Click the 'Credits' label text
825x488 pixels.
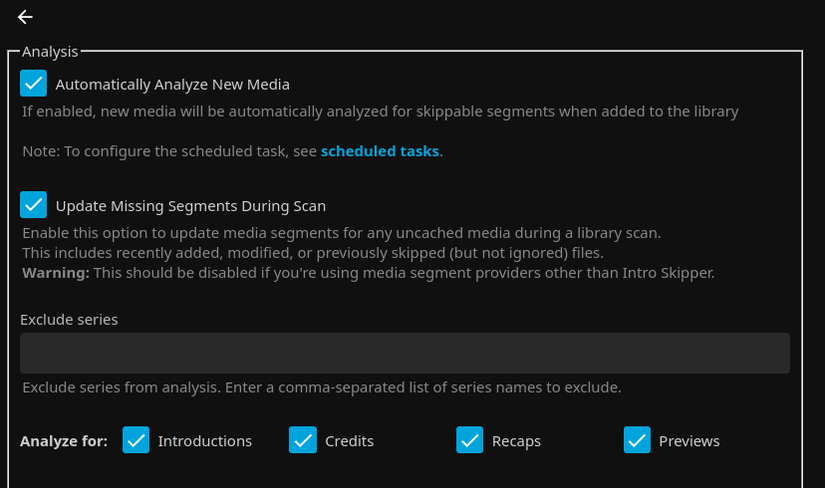[x=349, y=441]
